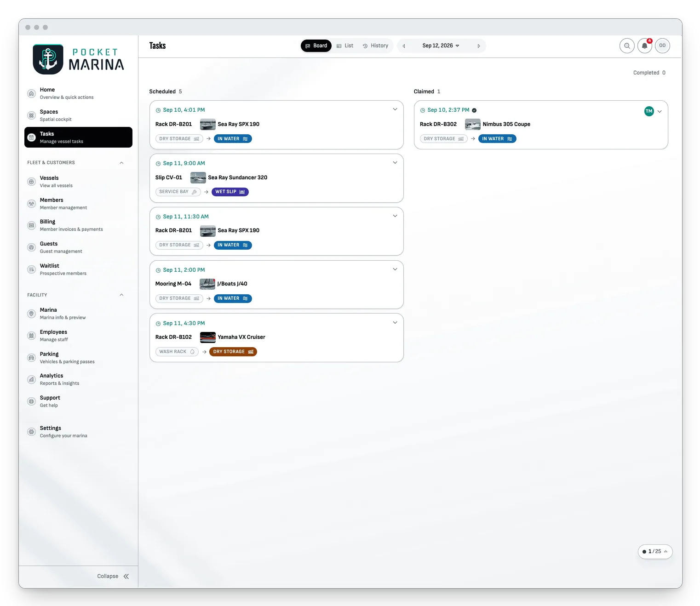This screenshot has height=606, width=700.
Task: Open the Sep 12, 2026 date dropdown
Action: pyautogui.click(x=441, y=46)
